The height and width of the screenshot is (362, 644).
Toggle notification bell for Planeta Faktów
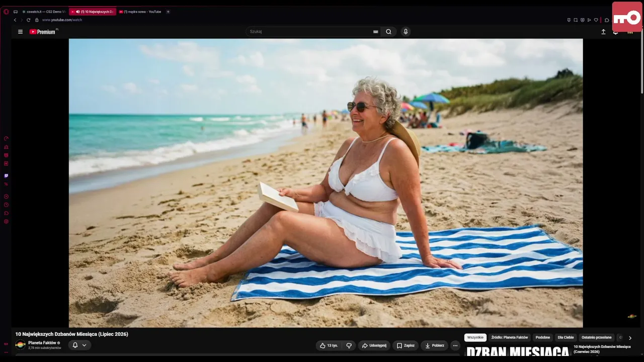(x=75, y=345)
